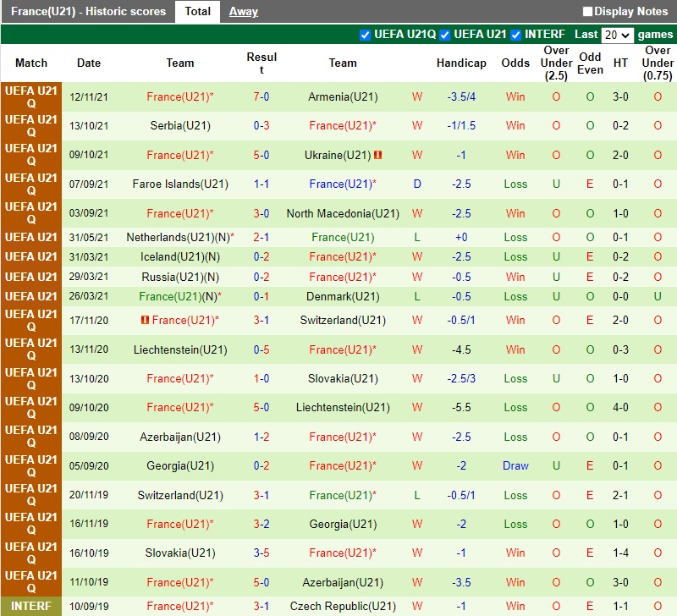Image resolution: width=677 pixels, height=616 pixels.
Task: Switch to the Total tab
Action: [198, 12]
